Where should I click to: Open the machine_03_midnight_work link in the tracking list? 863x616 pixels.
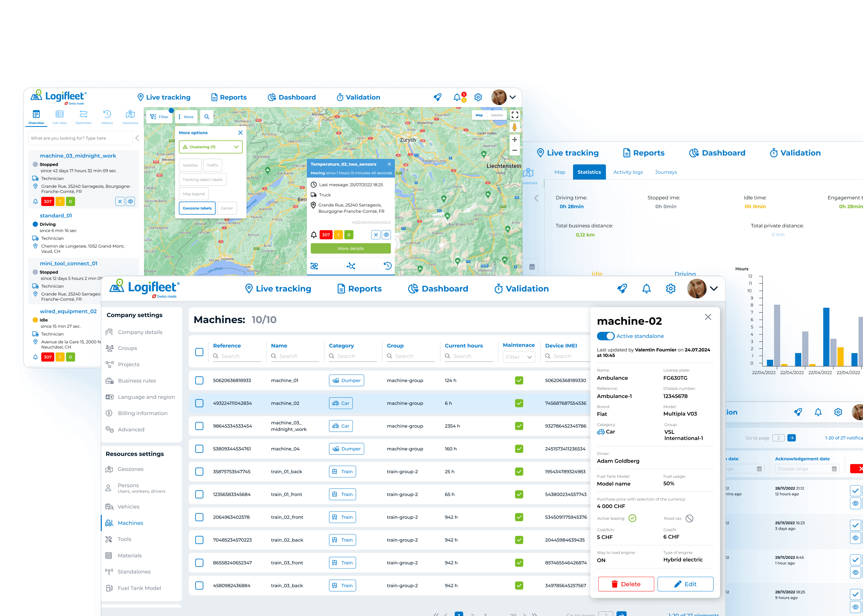pyautogui.click(x=78, y=156)
